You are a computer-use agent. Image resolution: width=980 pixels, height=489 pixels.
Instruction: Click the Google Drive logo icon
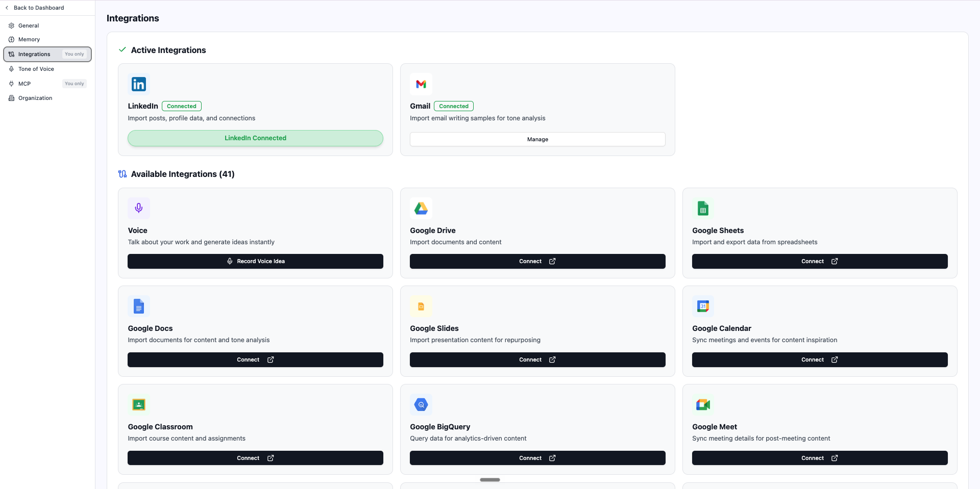click(421, 208)
